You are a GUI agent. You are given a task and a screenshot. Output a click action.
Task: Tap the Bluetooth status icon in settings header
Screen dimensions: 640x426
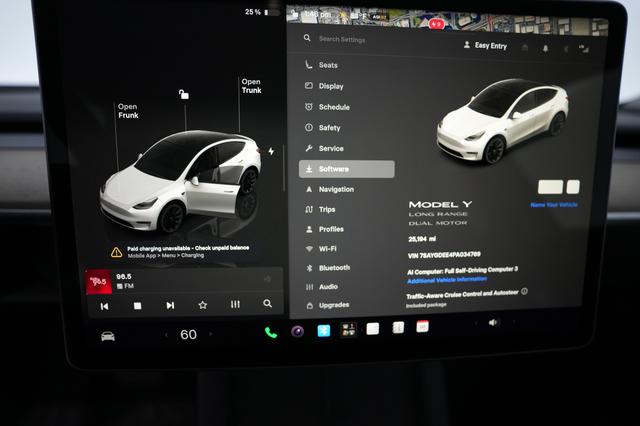(x=566, y=49)
